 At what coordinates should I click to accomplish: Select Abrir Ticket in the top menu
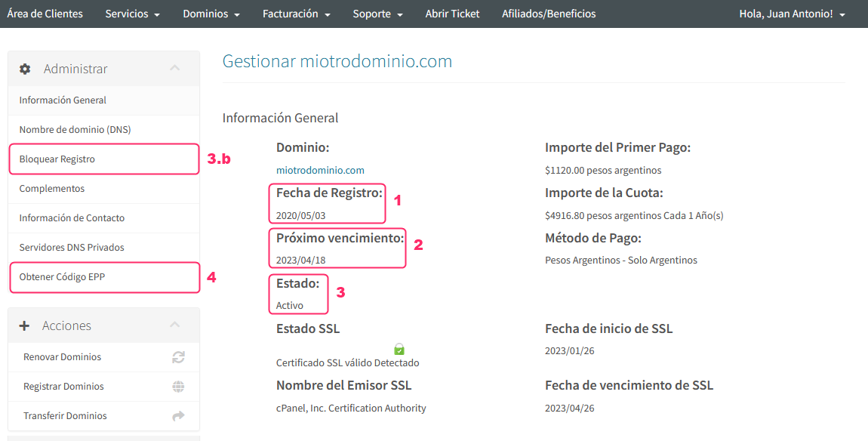[452, 14]
